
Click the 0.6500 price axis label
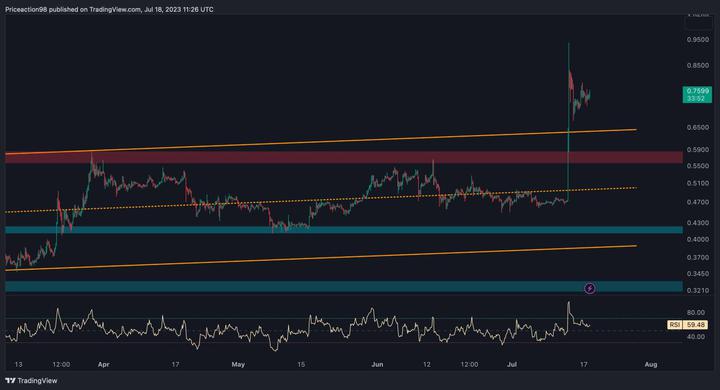pos(698,127)
